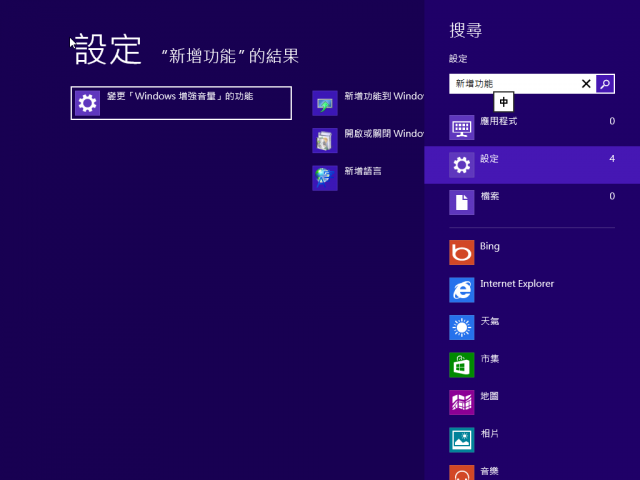Switch search scope to 檔案
This screenshot has width=640, height=480.
coord(532,202)
